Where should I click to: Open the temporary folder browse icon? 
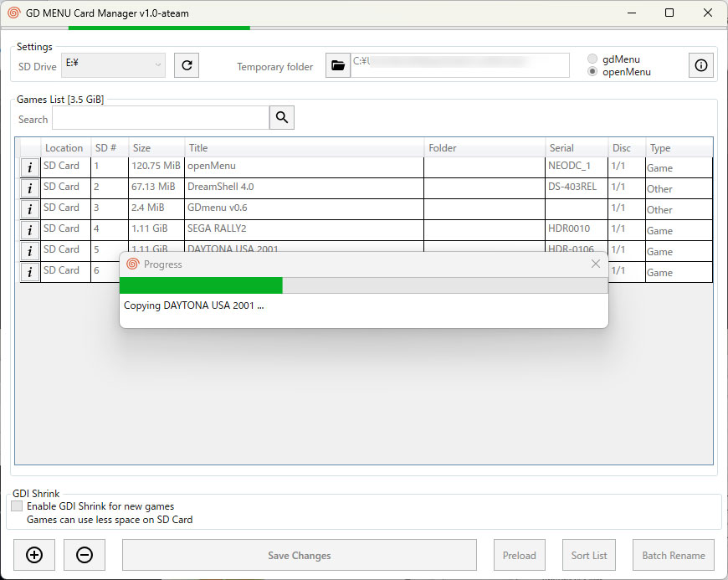coord(337,65)
